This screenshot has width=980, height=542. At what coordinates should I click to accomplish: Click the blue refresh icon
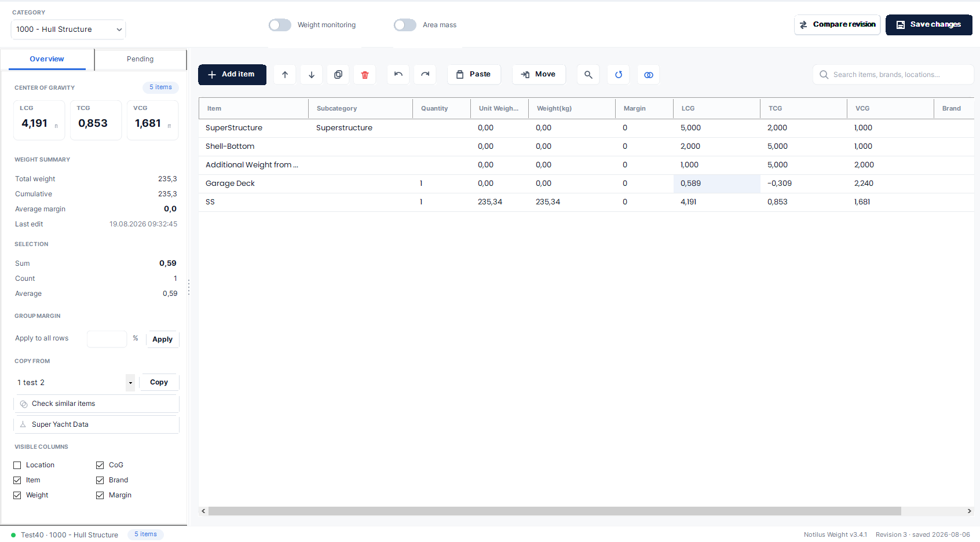619,75
